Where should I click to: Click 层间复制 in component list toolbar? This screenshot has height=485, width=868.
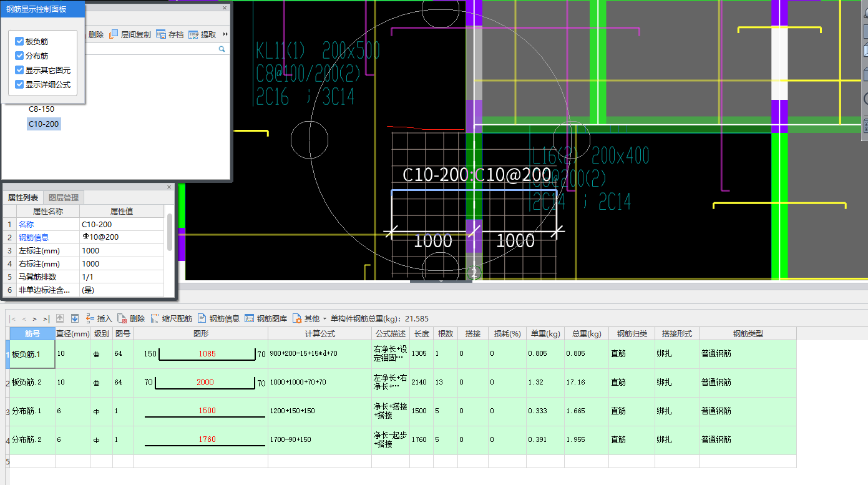pos(130,35)
